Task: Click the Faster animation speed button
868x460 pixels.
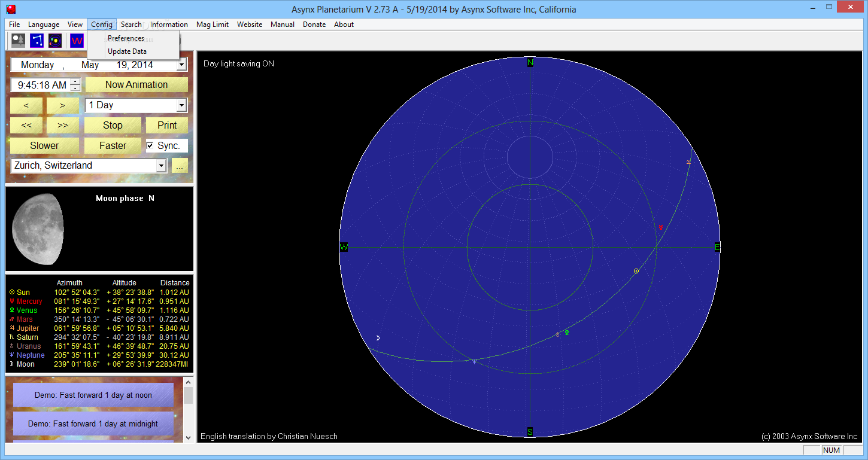Action: click(x=113, y=145)
